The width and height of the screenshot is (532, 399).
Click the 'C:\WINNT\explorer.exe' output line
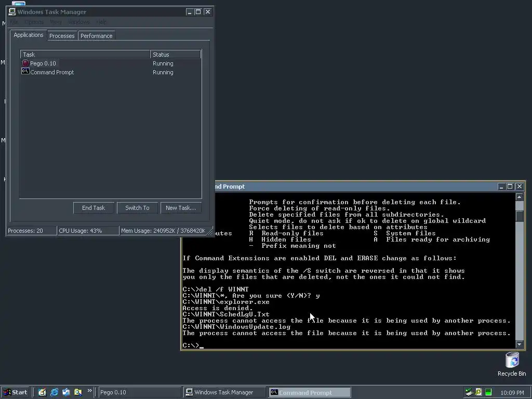click(x=226, y=302)
